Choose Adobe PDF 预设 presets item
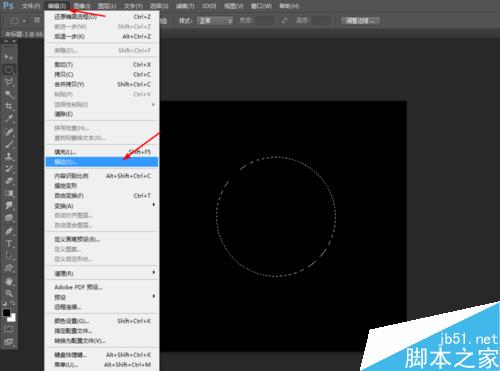 coord(102,287)
